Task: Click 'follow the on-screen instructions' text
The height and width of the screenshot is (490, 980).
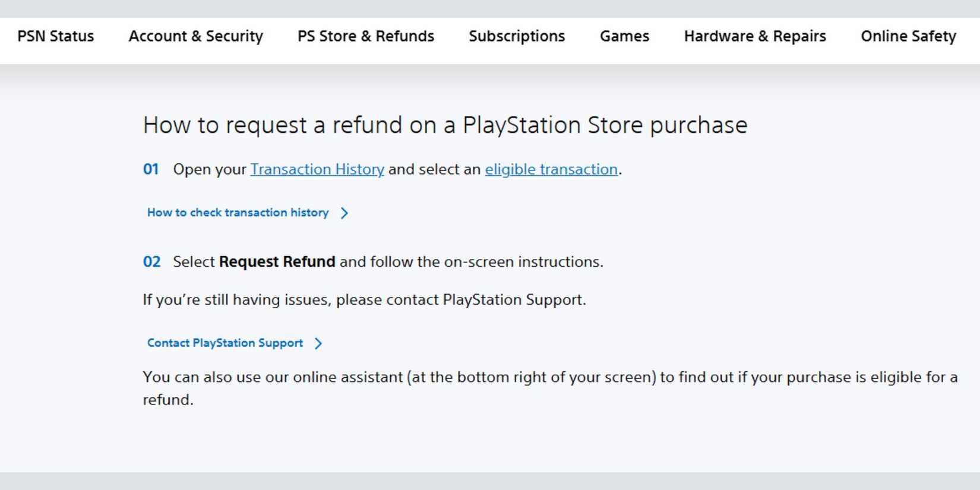Action: tap(471, 262)
